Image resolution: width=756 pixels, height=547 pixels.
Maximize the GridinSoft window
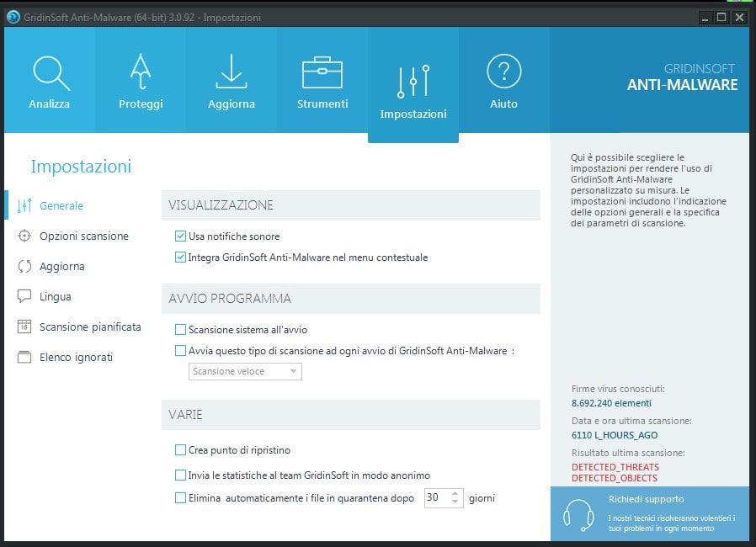721,18
